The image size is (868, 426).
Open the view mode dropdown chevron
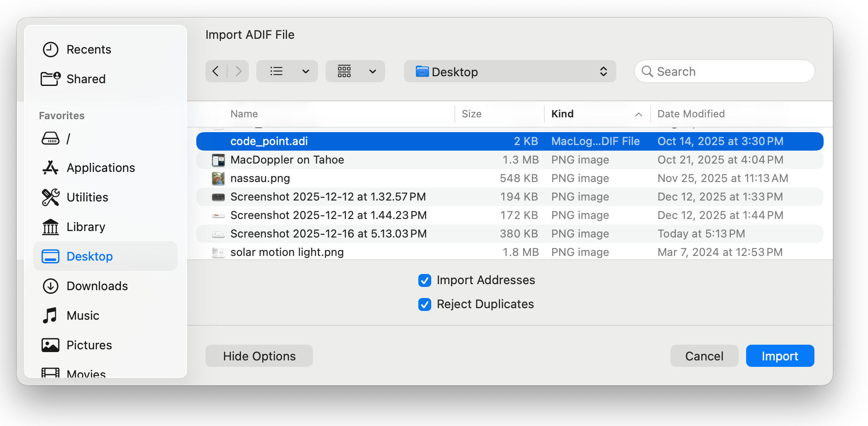click(x=306, y=72)
